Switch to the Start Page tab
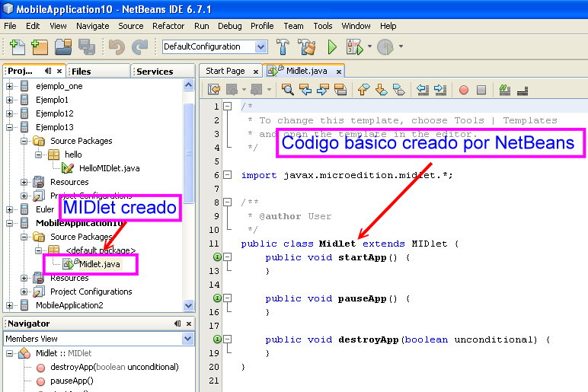The image size is (588, 392). (x=225, y=71)
